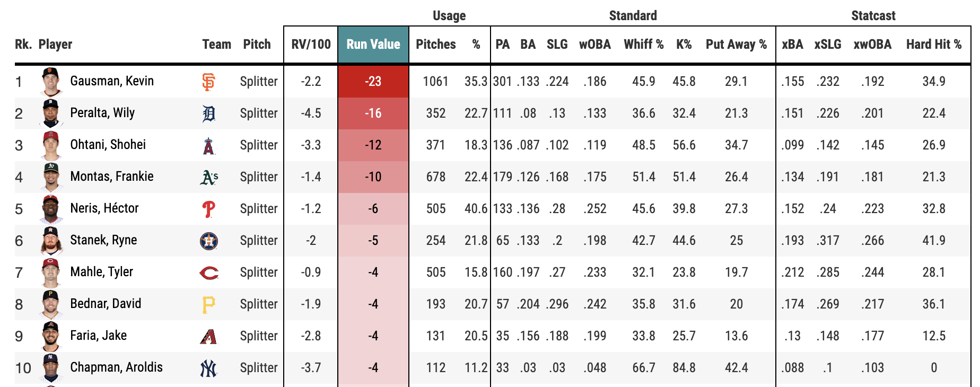This screenshot has width=980, height=387.
Task: Sort by Whiff % column header
Action: pyautogui.click(x=643, y=45)
